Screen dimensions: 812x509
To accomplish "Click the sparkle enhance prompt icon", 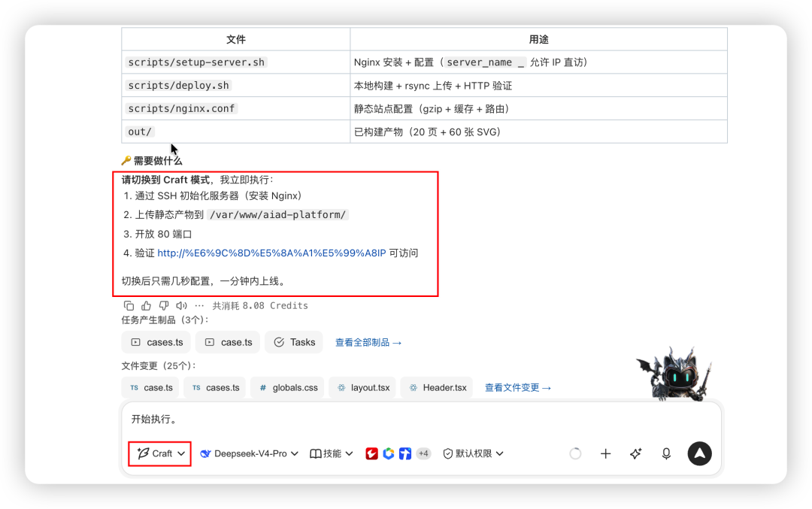I will [x=636, y=453].
